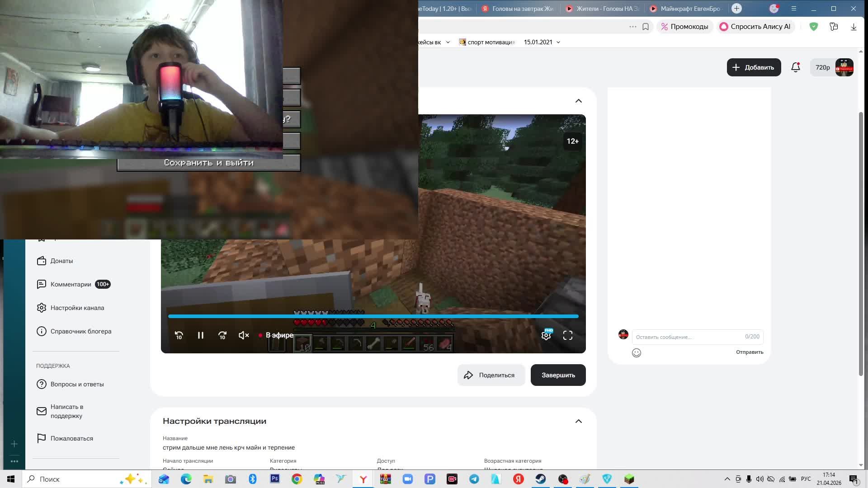
Task: Skip forward 10 seconds in player
Action: point(222,335)
